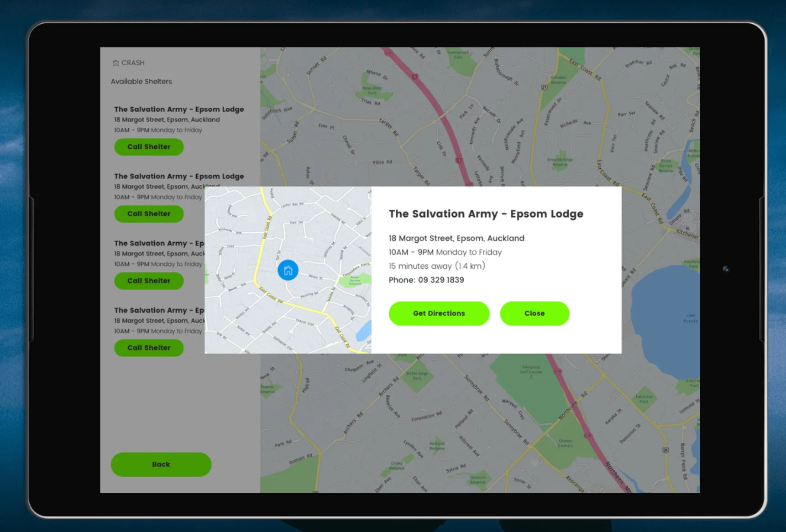This screenshot has width=786, height=532.
Task: Click the Available Shelters heading
Action: 141,82
